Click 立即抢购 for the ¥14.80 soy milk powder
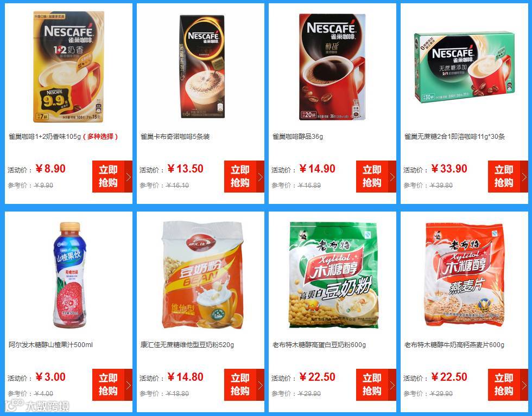 244,385
